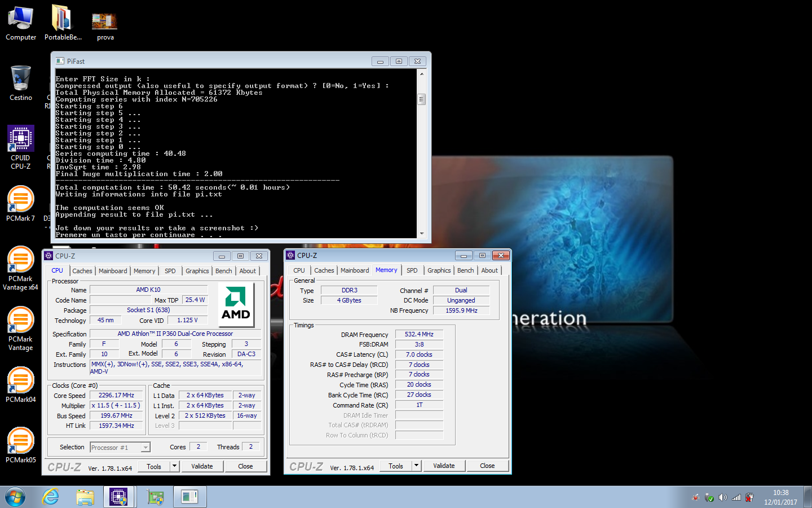The height and width of the screenshot is (508, 812).
Task: Expand Tools dropdown arrow in right CPU-Z
Action: coord(417,466)
